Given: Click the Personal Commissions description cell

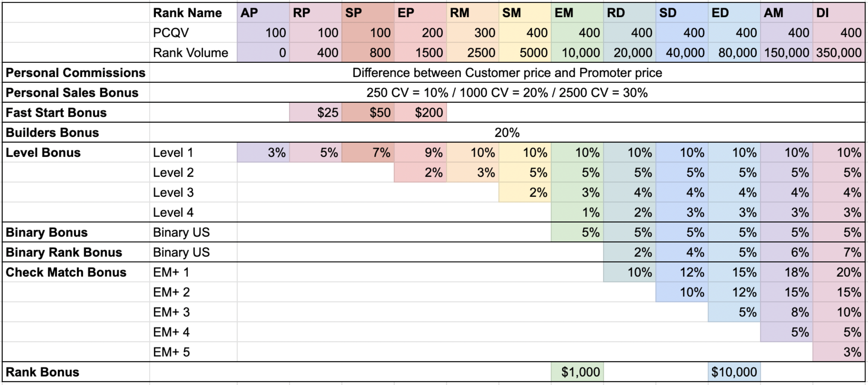Looking at the screenshot, I should click(x=507, y=73).
